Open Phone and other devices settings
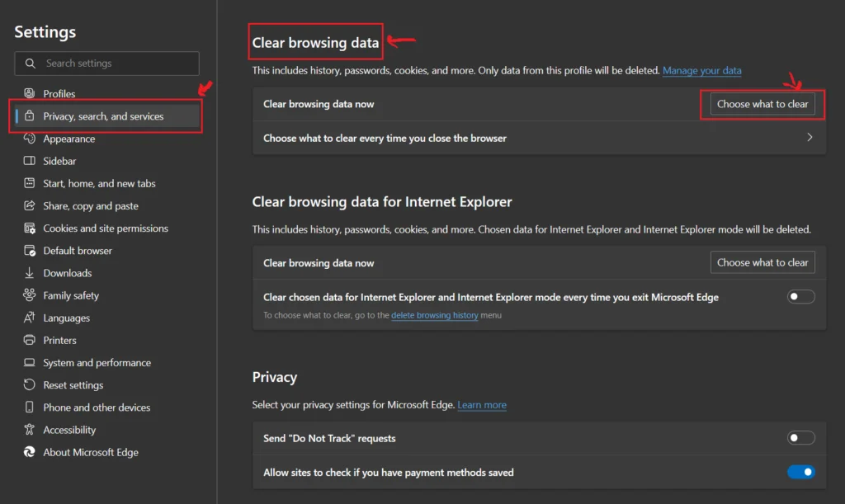The image size is (845, 504). point(97,407)
